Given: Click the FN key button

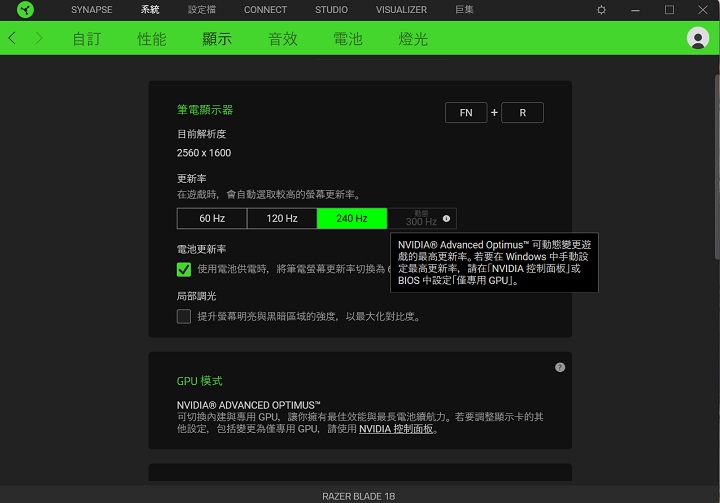Looking at the screenshot, I should 466,113.
